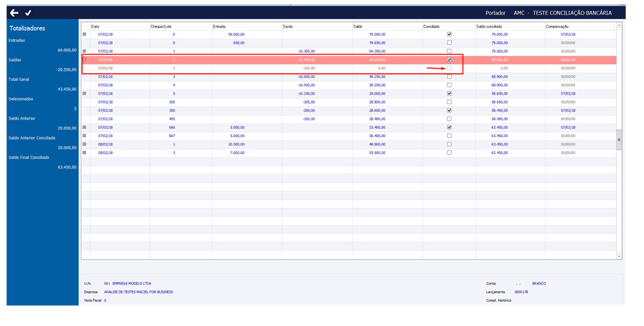Screen dimensions: 644x326
Task: Select the Entrada cell 10.500,00
Action: [x=236, y=144]
